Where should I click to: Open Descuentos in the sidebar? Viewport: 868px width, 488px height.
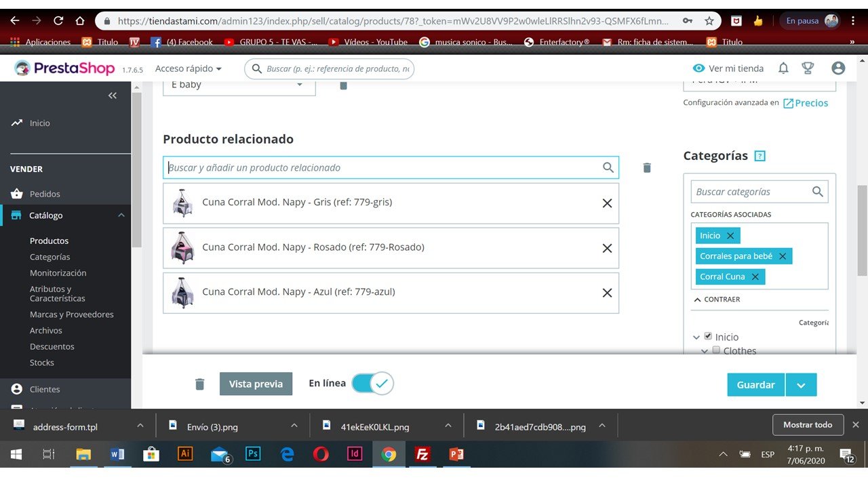pos(52,346)
